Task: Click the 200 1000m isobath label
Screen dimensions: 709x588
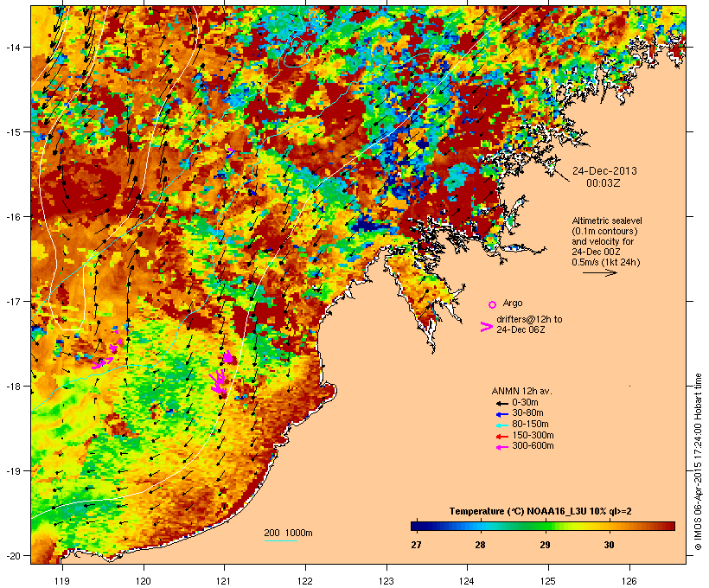Action: point(288,533)
